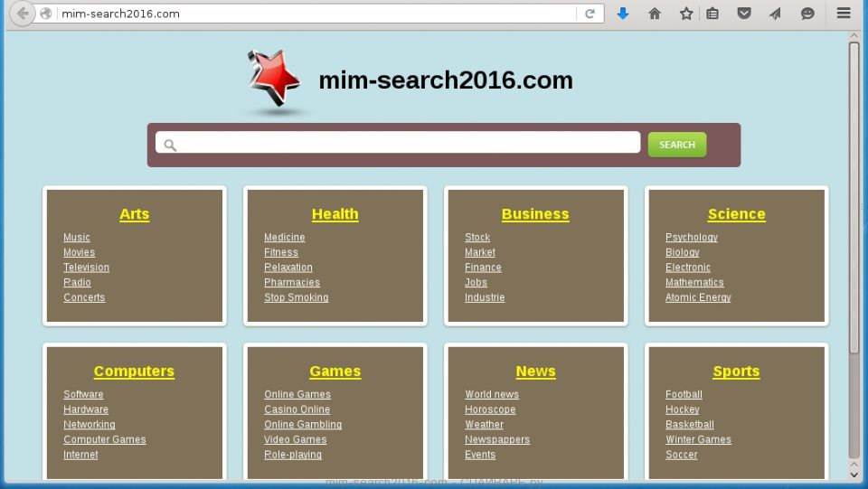Open the Atomic Energy link
Screen dimensions: 868x489
tap(697, 297)
